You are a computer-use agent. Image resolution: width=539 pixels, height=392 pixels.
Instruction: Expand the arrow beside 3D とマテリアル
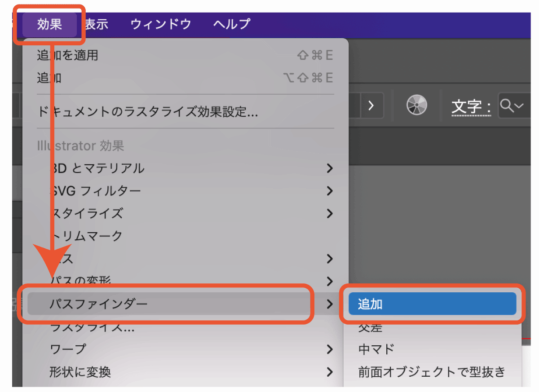point(330,168)
